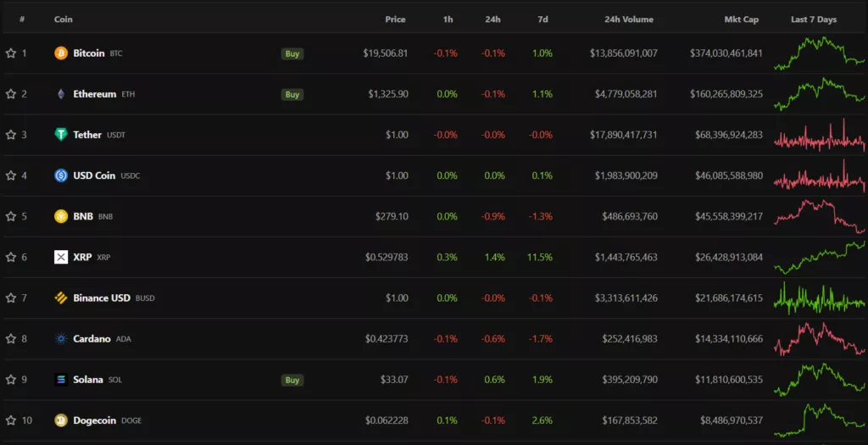Click the BNB yellow logo icon

tap(61, 216)
